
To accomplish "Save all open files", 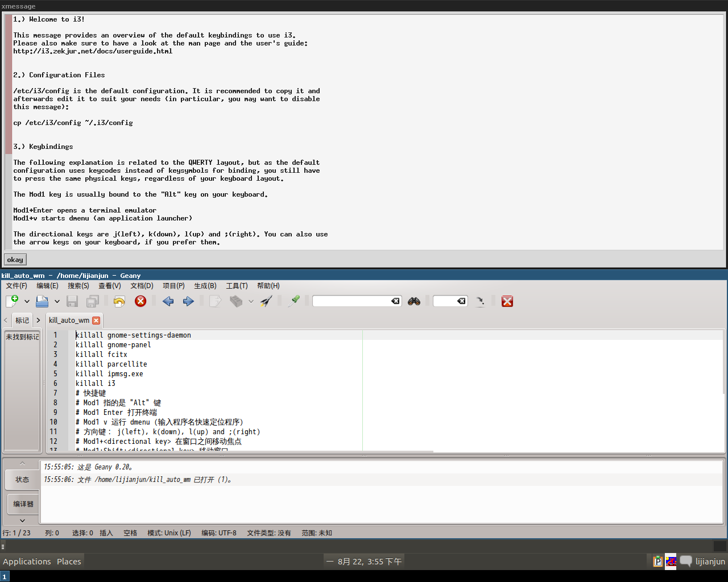I will point(93,301).
